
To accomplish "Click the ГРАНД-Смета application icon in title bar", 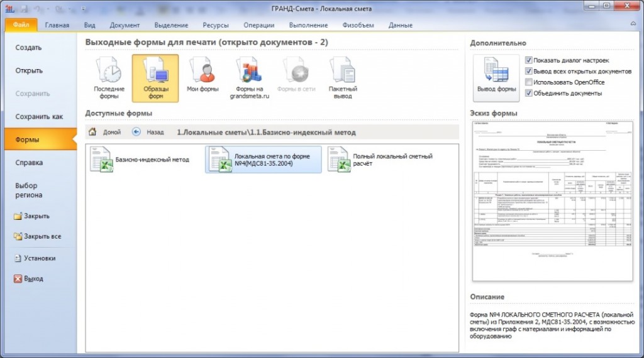I will click(10, 8).
